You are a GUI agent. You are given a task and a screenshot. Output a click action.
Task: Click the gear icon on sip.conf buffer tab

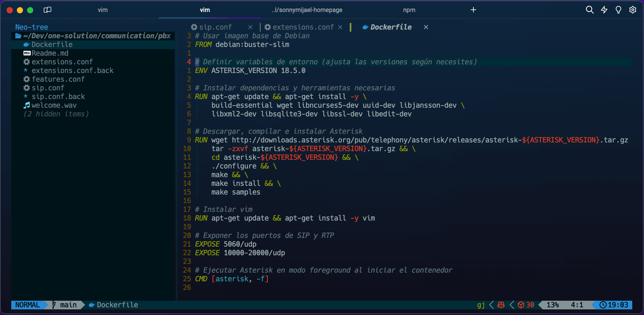tap(194, 27)
